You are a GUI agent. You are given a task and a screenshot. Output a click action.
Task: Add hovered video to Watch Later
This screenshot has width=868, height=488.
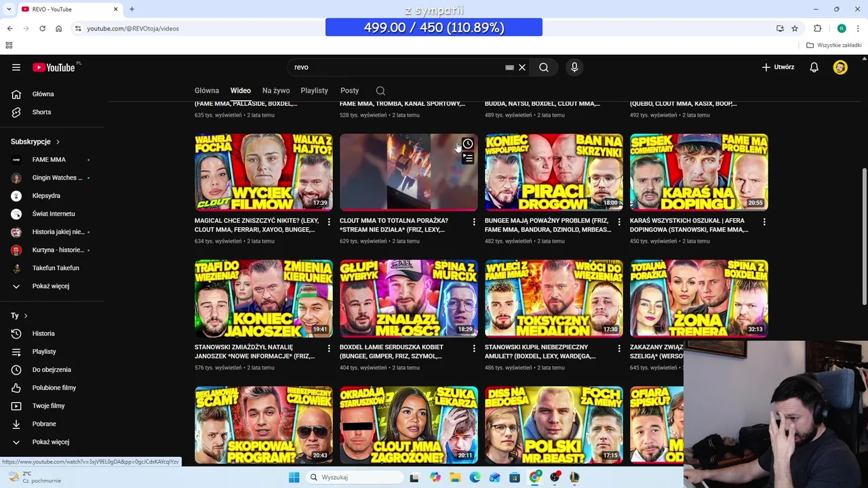(468, 144)
